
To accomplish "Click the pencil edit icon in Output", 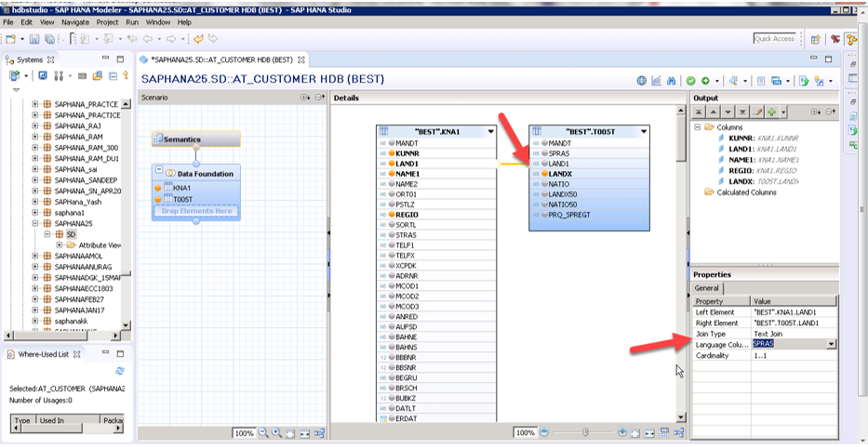I will [758, 112].
